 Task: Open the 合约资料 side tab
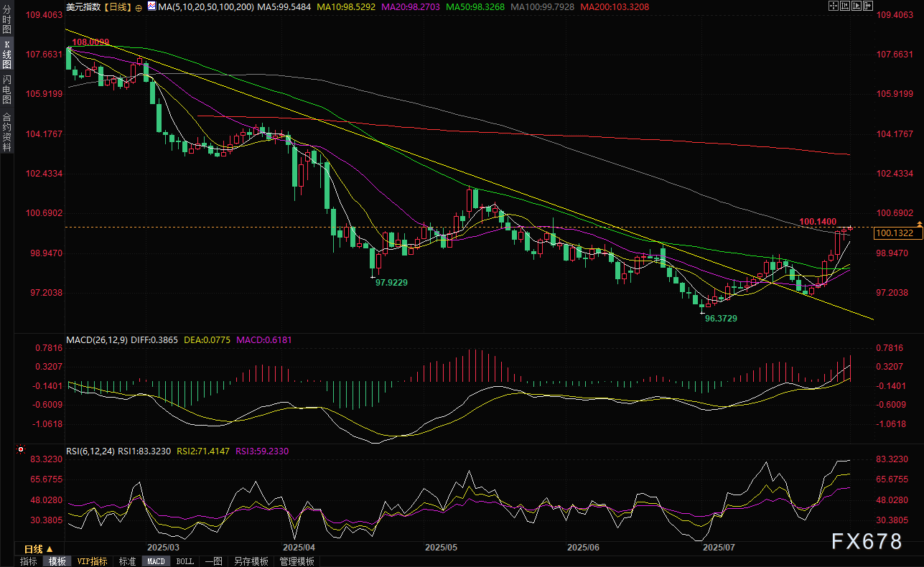(x=6, y=131)
